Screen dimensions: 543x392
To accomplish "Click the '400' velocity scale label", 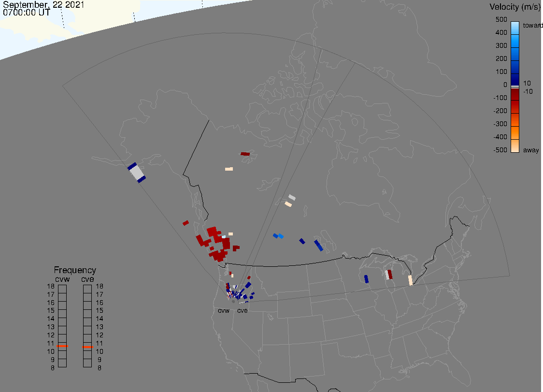I will coord(501,32).
